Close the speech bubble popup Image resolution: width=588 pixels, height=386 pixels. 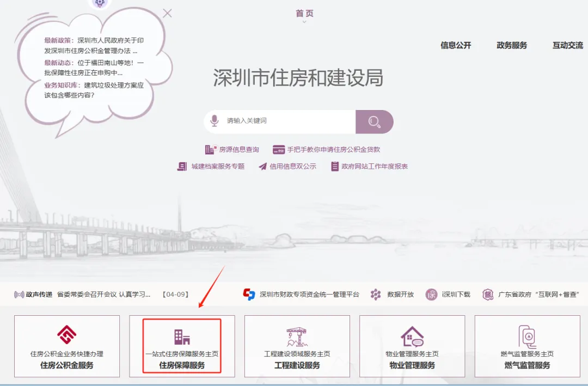click(x=167, y=13)
